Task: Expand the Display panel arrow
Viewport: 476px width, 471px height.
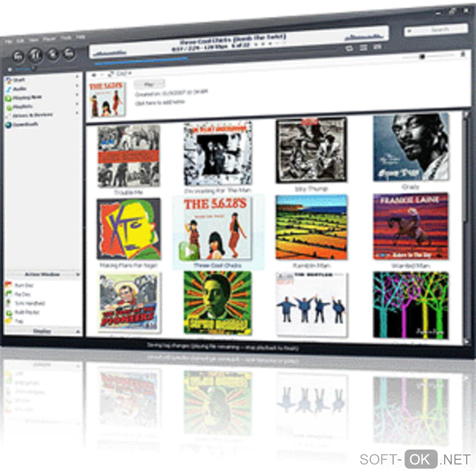Action: pos(78,332)
